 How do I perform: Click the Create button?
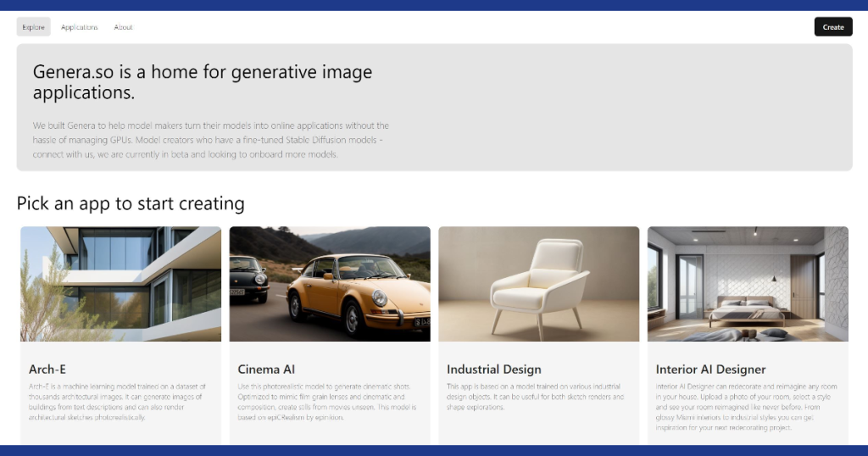click(833, 27)
